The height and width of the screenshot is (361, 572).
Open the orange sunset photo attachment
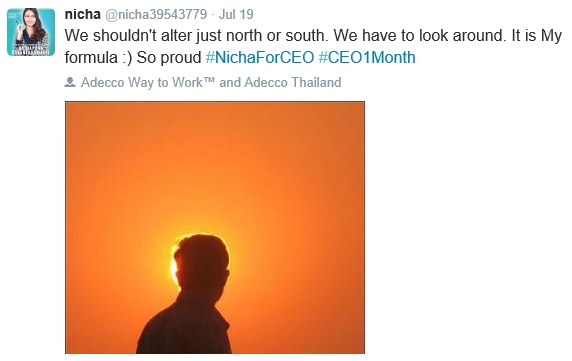tap(215, 228)
